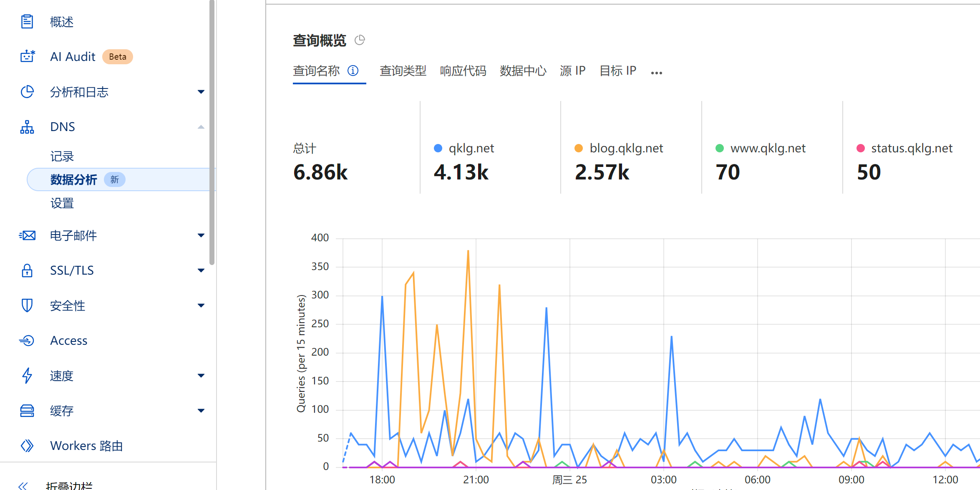Click the Access arrow icon
Image resolution: width=980 pixels, height=490 pixels.
pos(27,341)
